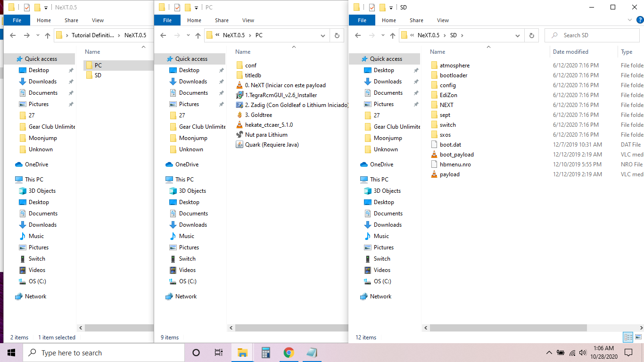Click the New folder icon in SD title bar
The height and width of the screenshot is (362, 644).
click(383, 8)
